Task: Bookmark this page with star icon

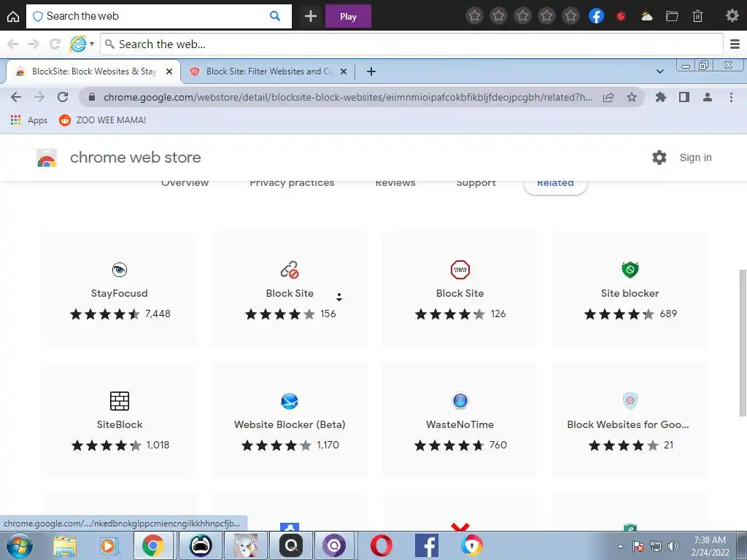Action: [x=632, y=97]
